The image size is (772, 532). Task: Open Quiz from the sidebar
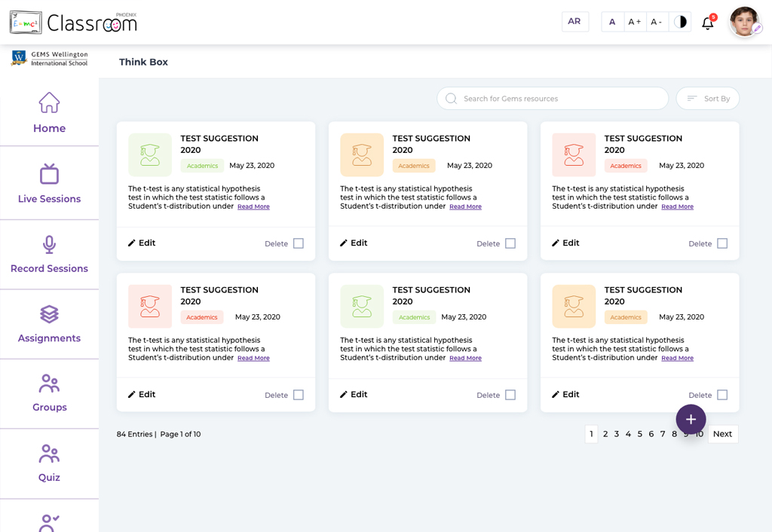pyautogui.click(x=49, y=463)
